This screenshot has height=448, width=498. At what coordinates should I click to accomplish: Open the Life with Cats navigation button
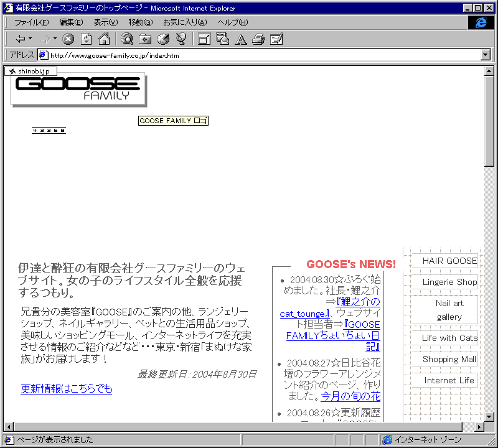tap(444, 338)
